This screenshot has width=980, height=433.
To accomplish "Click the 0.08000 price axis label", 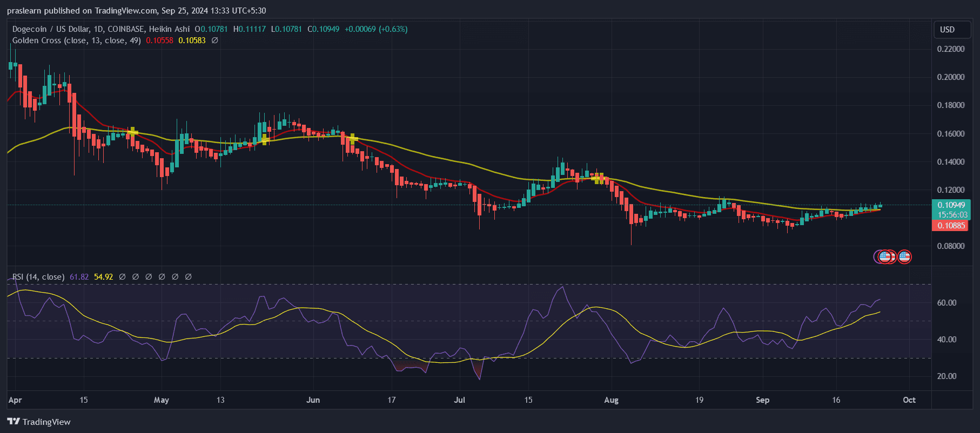I will click(x=951, y=246).
